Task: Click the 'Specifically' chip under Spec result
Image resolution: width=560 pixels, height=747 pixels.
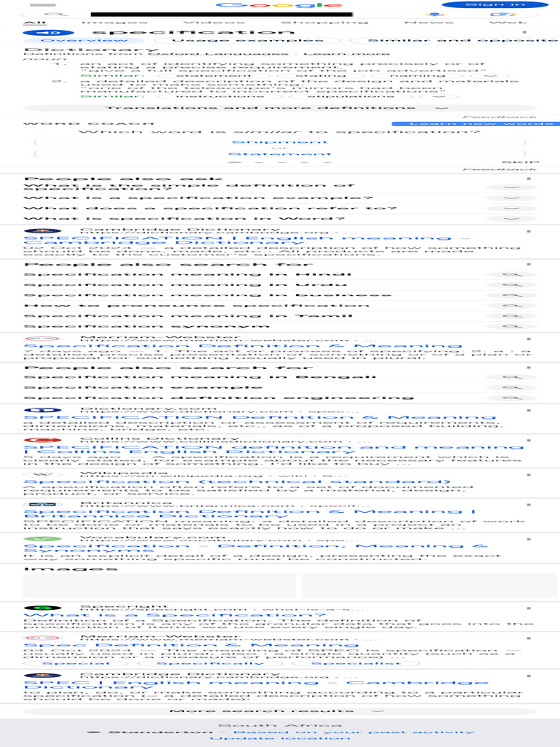Action: tap(210, 663)
